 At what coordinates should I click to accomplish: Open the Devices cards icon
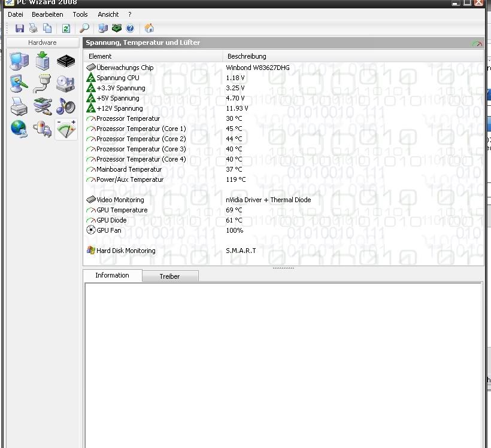43,106
